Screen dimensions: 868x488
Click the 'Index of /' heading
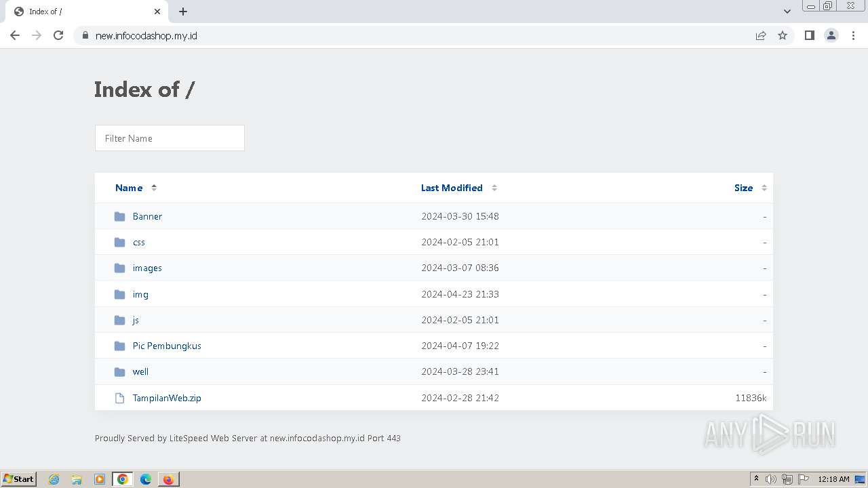144,89
